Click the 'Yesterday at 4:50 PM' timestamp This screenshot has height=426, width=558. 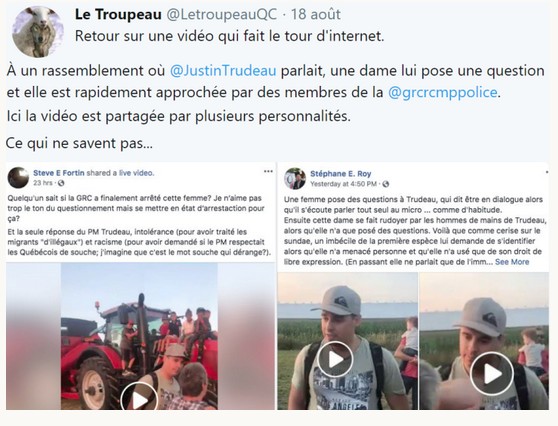[x=343, y=184]
